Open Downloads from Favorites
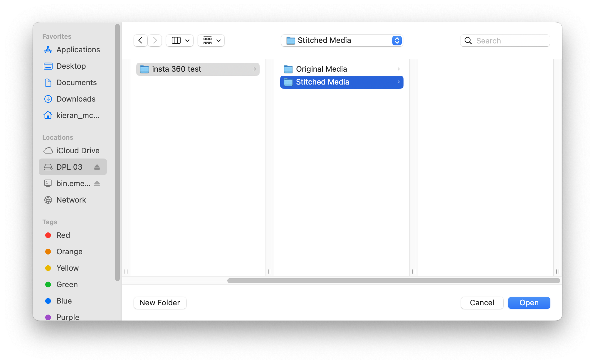Viewport: 595px width, 364px height. coord(73,99)
